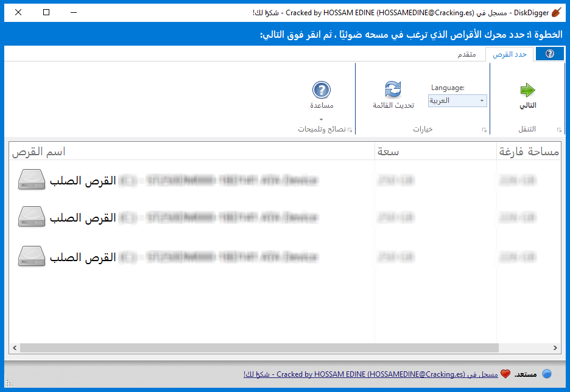
Task: Click the window resize grip in corner
Action: click(9, 383)
